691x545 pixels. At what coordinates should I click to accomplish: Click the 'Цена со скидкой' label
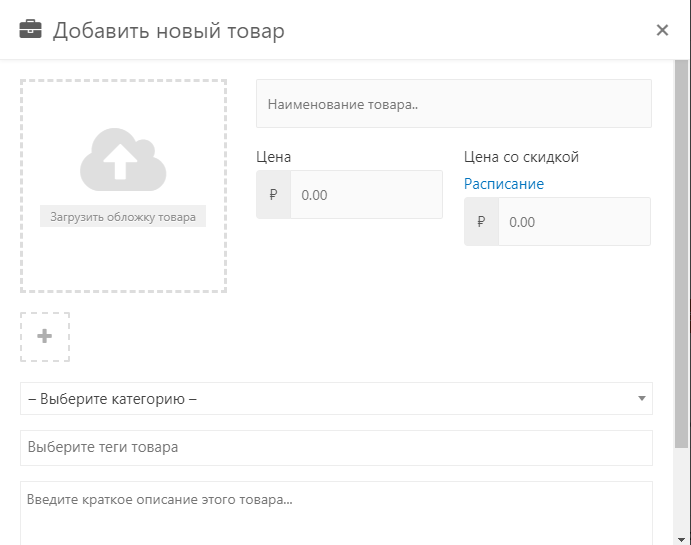pyautogui.click(x=521, y=157)
